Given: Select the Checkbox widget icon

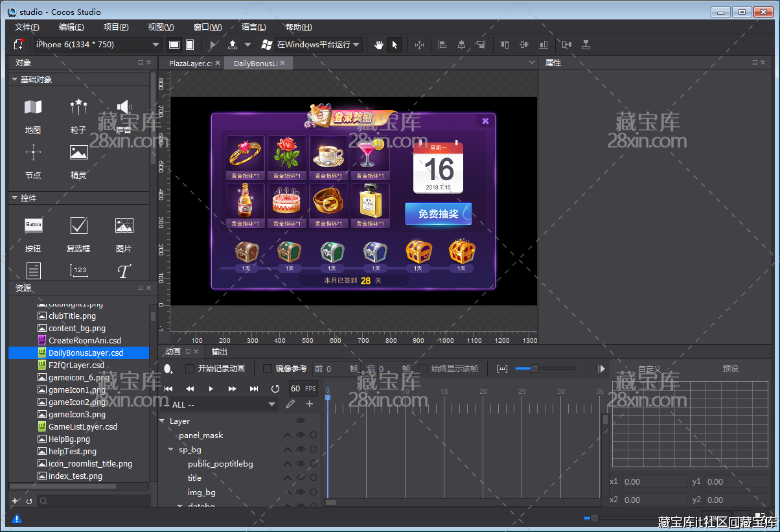Looking at the screenshot, I should tap(78, 226).
